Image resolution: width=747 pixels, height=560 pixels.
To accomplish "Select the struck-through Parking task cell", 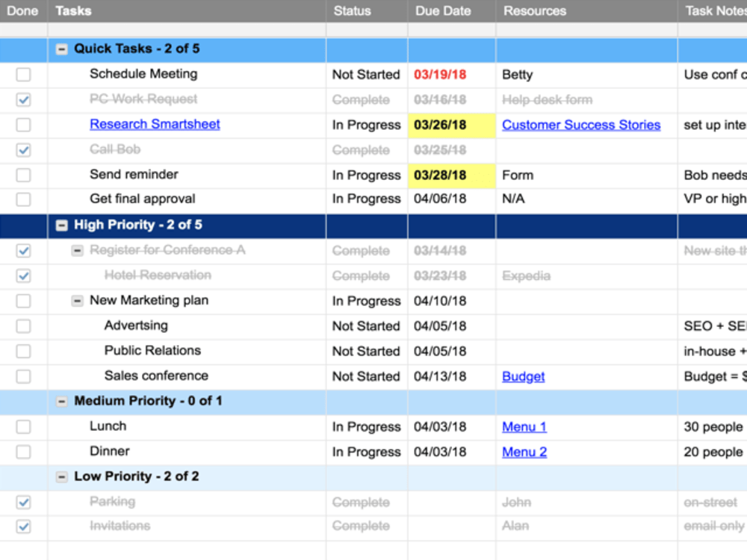I will click(187, 503).
